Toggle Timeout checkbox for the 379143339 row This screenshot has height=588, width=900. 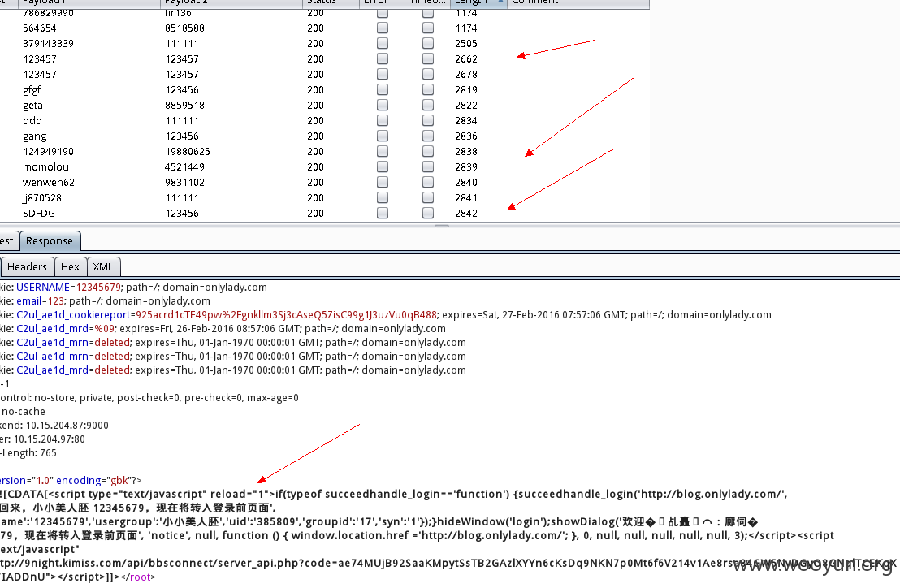(x=427, y=43)
